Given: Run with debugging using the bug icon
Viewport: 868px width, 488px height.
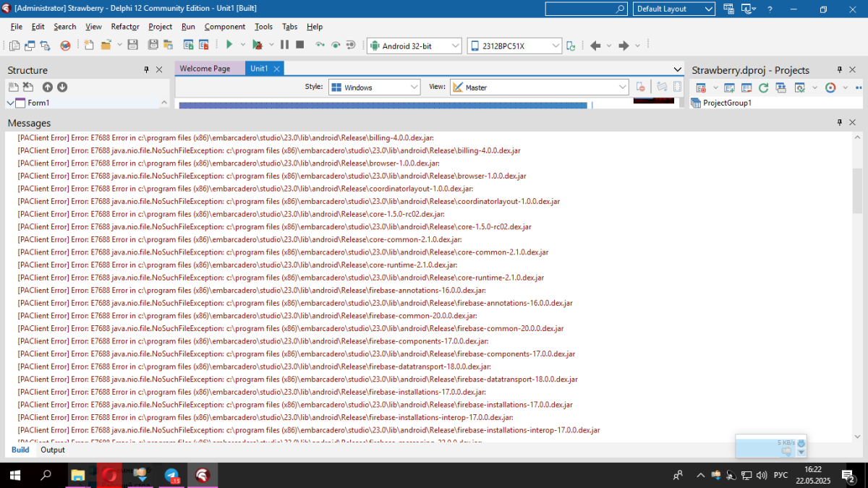Looking at the screenshot, I should coord(258,45).
